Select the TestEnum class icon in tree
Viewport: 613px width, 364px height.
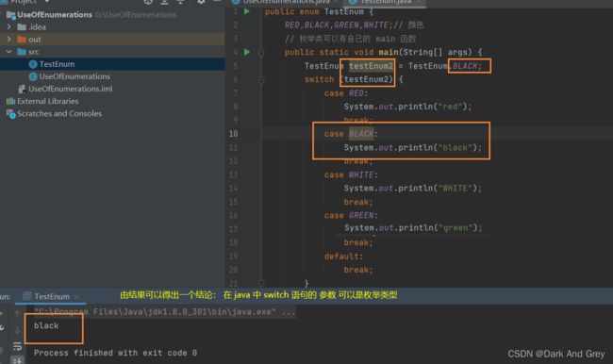[33, 64]
